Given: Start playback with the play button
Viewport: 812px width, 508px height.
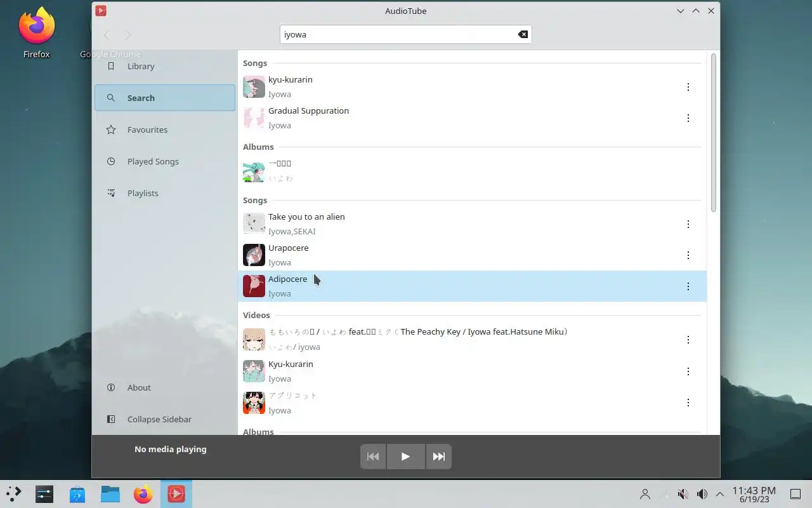Looking at the screenshot, I should (405, 457).
